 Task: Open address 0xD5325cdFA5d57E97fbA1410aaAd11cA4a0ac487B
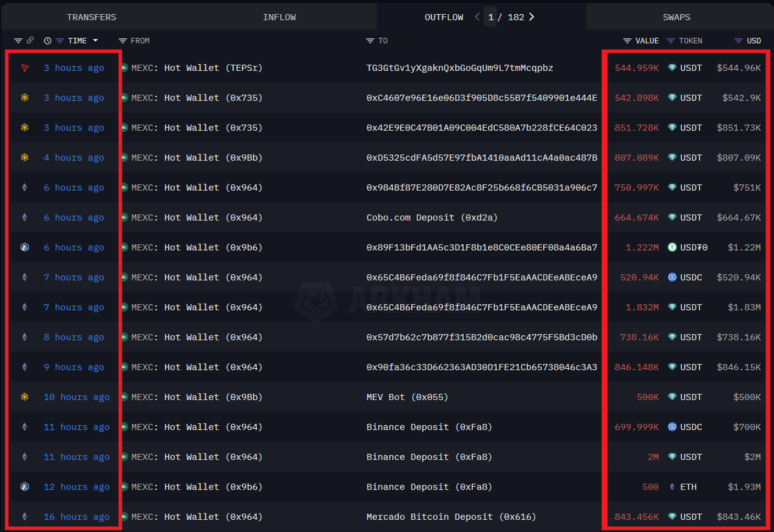pyautogui.click(x=482, y=157)
